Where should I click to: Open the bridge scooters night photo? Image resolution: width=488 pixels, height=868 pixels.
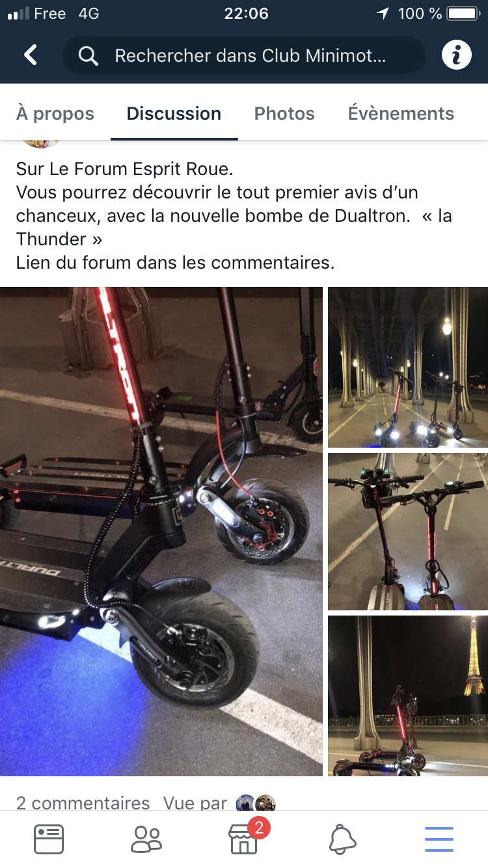click(x=408, y=368)
